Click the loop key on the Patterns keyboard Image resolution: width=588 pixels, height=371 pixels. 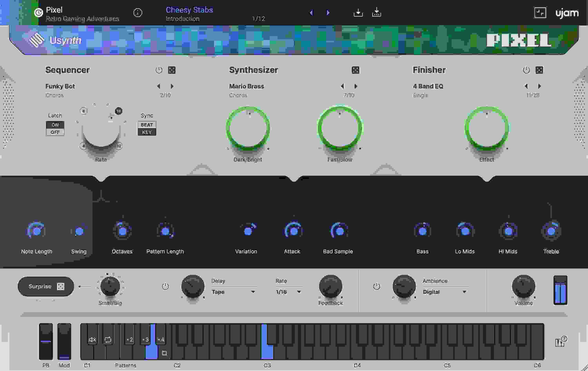(x=108, y=339)
